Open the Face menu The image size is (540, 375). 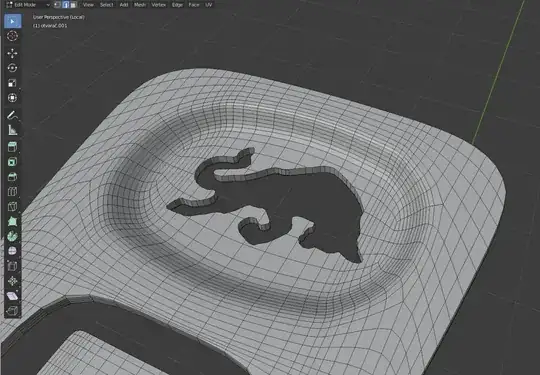click(194, 4)
